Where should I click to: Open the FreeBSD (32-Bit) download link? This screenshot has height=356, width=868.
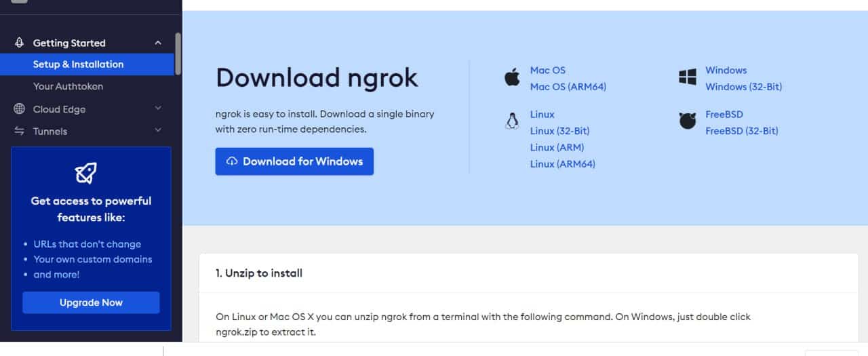point(742,131)
